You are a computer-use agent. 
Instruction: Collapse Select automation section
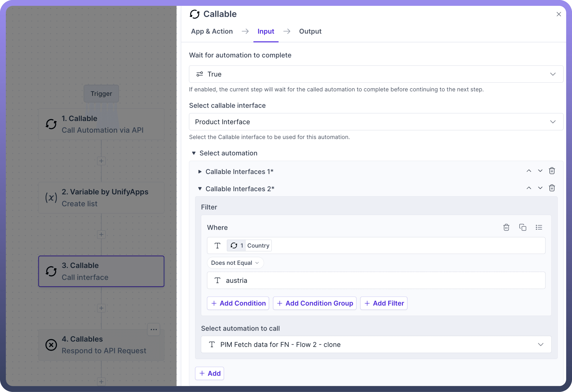pos(194,153)
